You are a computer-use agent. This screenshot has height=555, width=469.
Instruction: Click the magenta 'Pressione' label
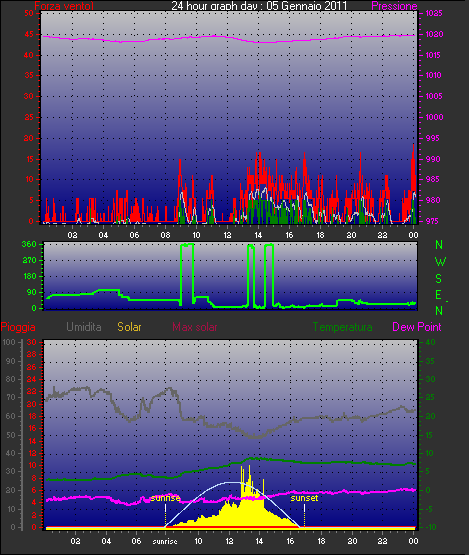394,6
